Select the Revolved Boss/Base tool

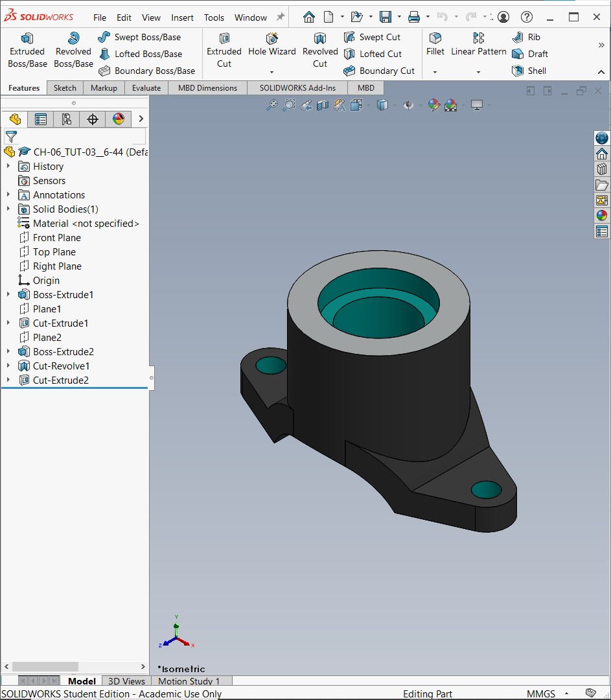coord(73,50)
